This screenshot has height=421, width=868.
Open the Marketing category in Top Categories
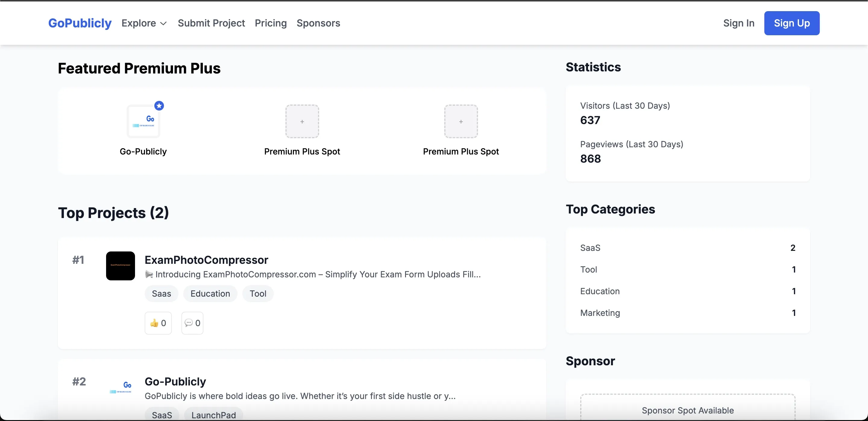click(600, 313)
